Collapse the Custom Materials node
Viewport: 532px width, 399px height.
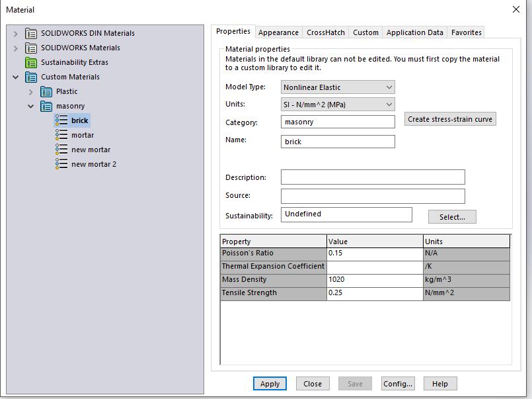tap(16, 77)
